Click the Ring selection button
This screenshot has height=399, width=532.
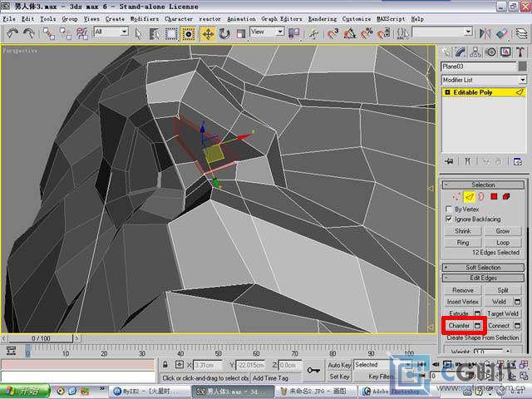click(462, 243)
